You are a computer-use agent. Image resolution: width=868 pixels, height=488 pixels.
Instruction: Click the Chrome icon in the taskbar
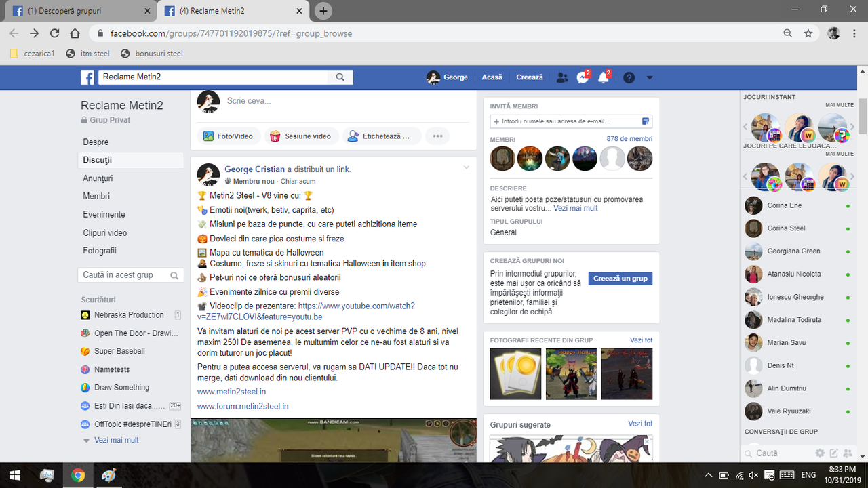(78, 475)
